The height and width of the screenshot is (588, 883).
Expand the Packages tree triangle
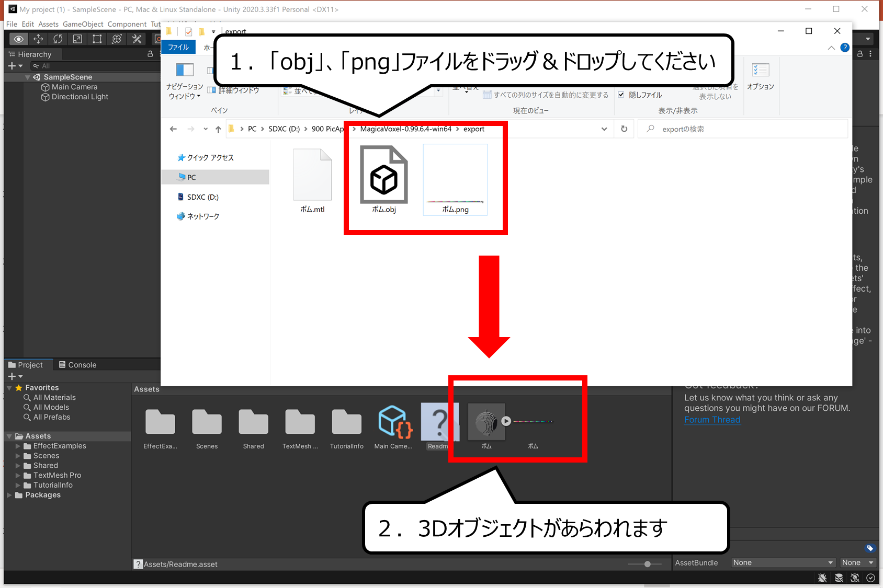[9, 495]
